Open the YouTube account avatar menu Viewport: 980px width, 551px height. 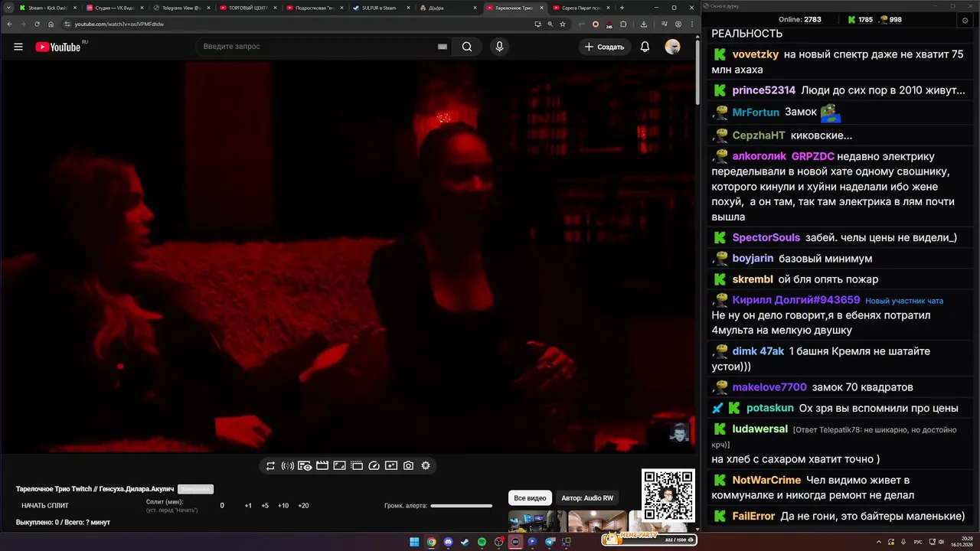tap(672, 47)
